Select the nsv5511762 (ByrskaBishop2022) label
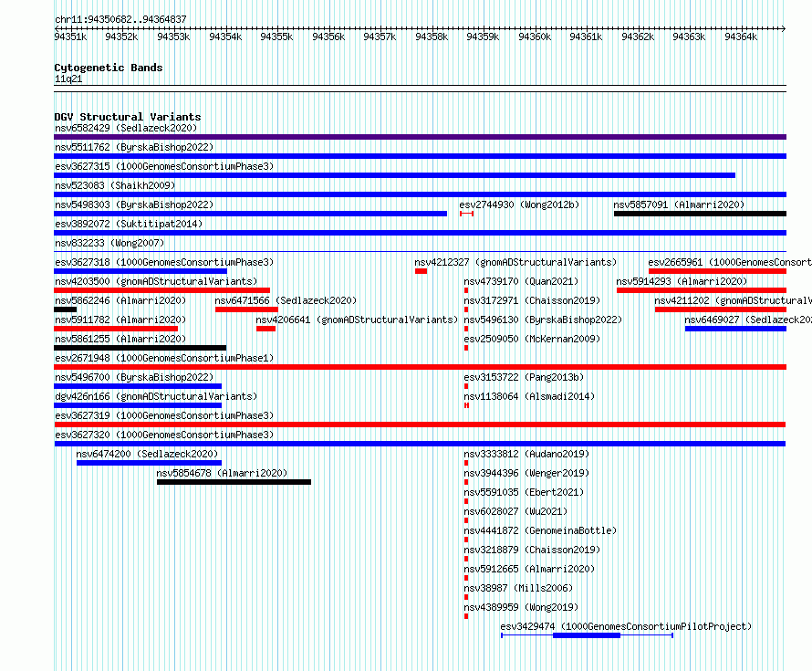Screen dimensions: 812x671 coord(134,147)
